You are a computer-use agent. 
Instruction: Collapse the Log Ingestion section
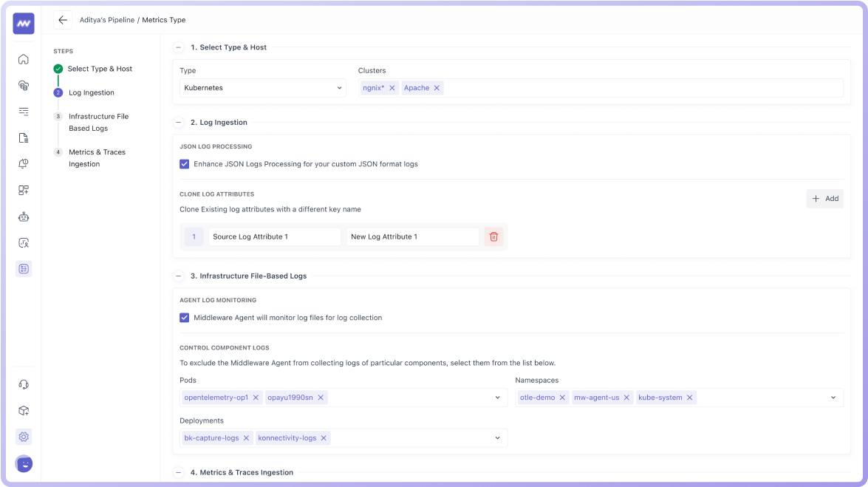179,123
